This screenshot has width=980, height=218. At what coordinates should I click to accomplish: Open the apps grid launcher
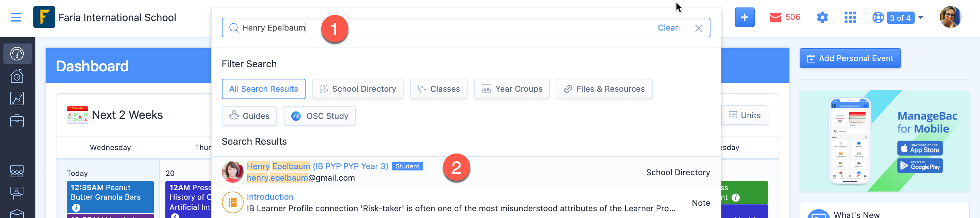850,17
